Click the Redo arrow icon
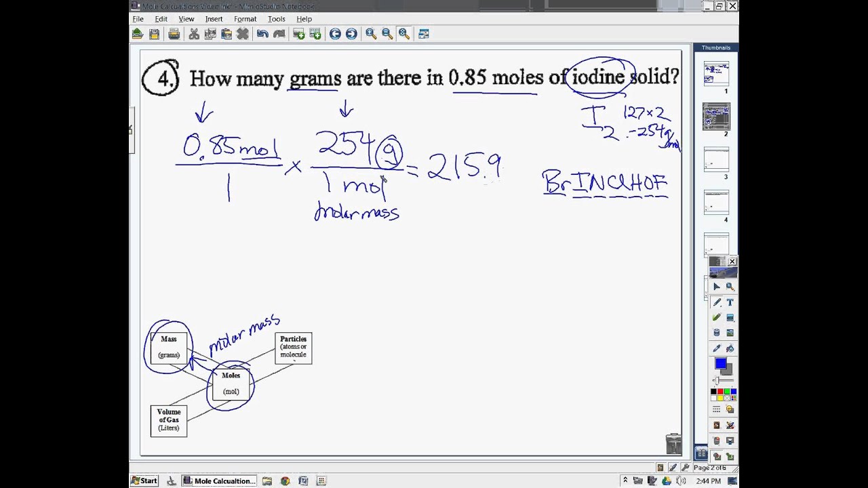868x488 pixels. [279, 34]
